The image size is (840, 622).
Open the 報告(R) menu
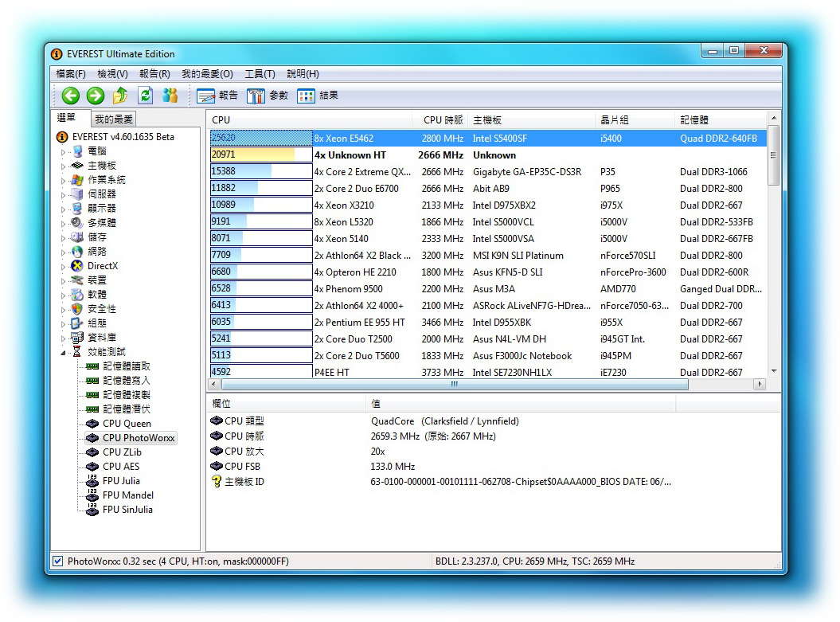(154, 74)
